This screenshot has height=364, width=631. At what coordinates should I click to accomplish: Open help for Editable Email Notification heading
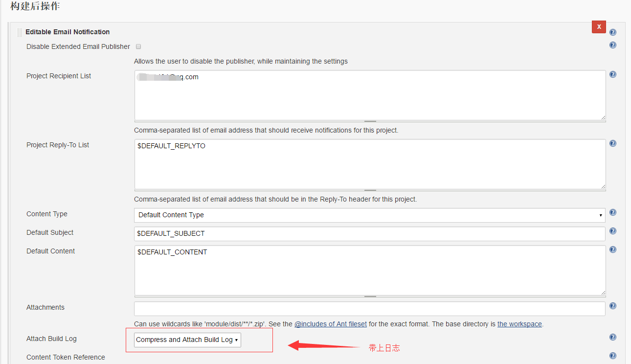point(613,32)
